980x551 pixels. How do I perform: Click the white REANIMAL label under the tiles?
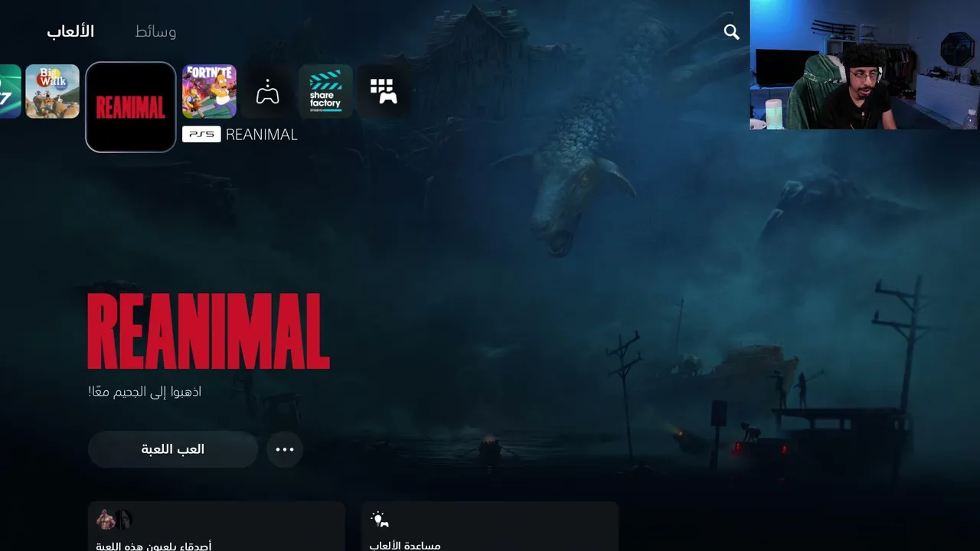pos(261,135)
